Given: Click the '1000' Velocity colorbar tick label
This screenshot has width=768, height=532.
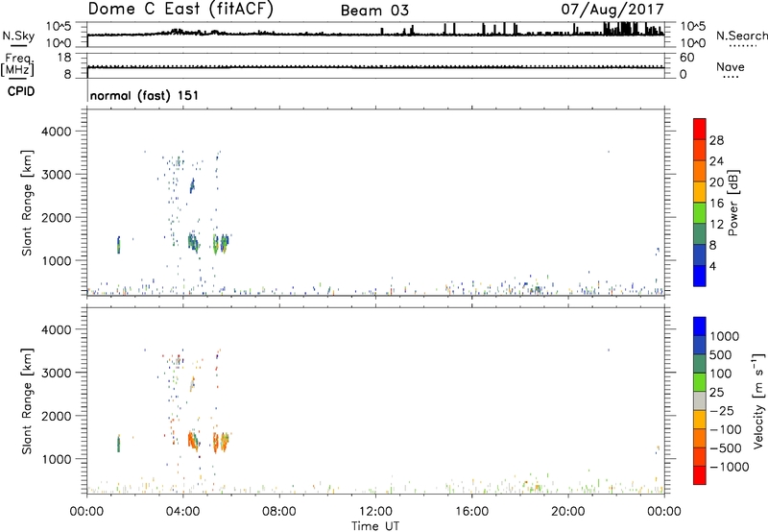Looking at the screenshot, I should click(725, 336).
